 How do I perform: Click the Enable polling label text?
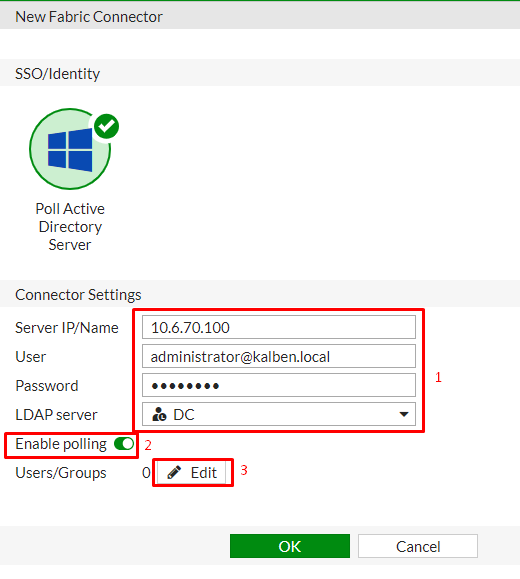coord(61,444)
